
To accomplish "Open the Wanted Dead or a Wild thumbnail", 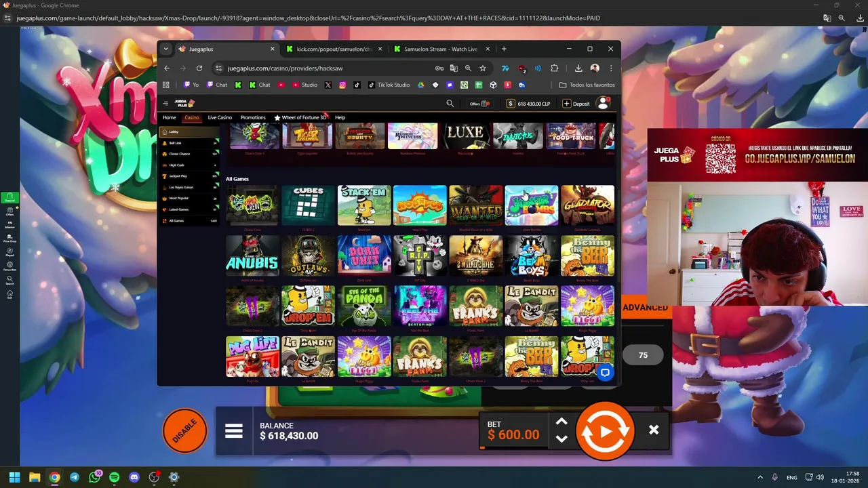I will click(475, 205).
